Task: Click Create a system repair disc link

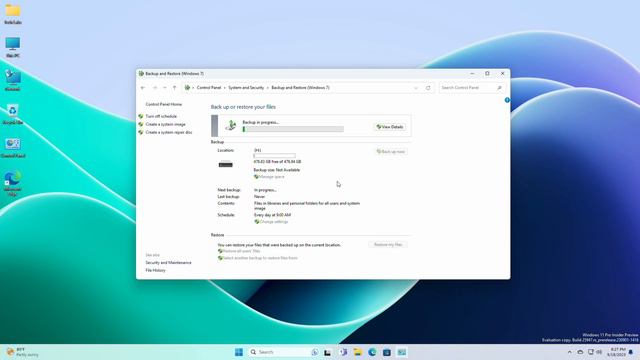Action: tap(169, 132)
